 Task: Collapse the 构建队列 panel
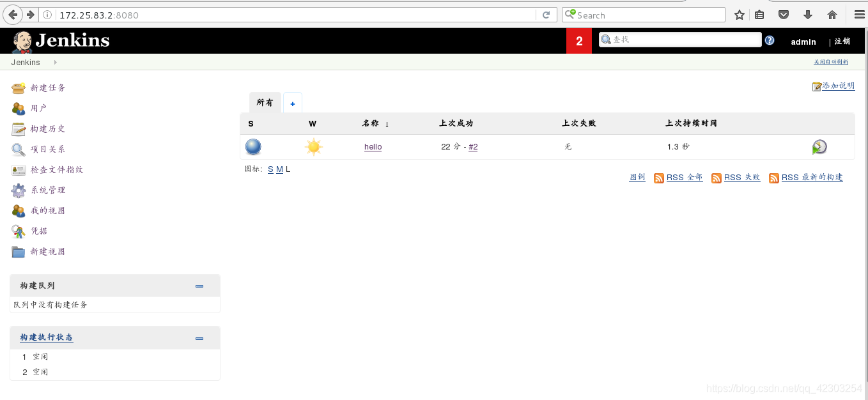click(x=199, y=286)
